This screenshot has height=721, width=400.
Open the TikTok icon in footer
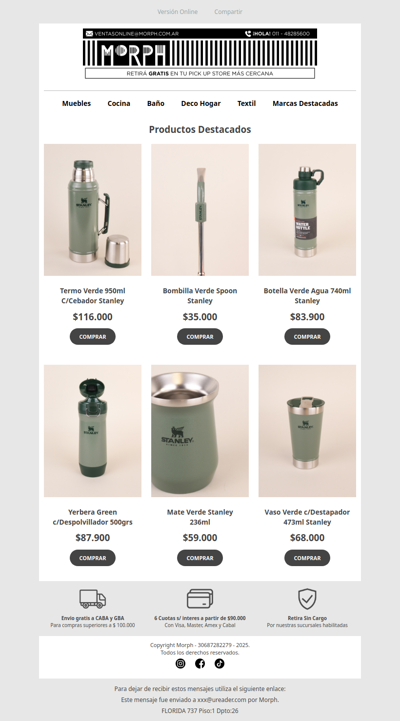point(219,664)
